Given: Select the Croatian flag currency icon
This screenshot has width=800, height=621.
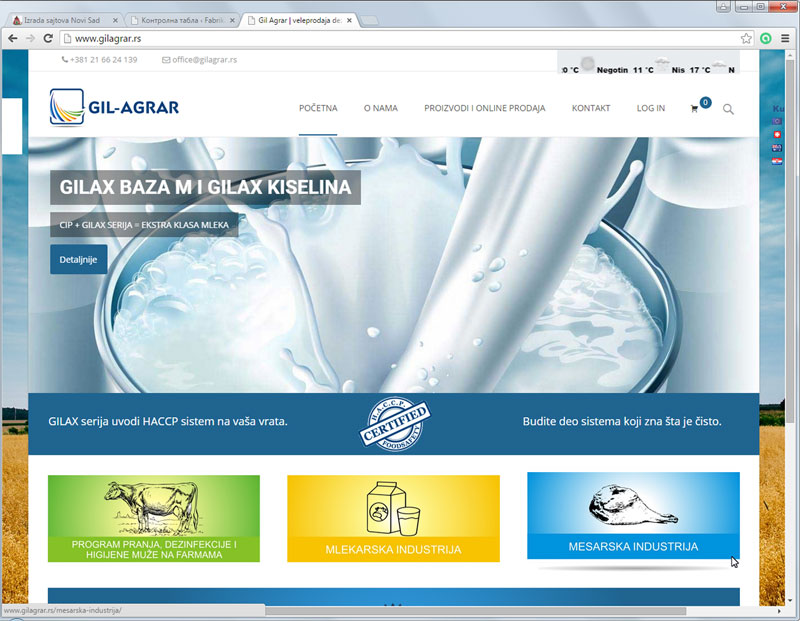Looking at the screenshot, I should pyautogui.click(x=777, y=160).
